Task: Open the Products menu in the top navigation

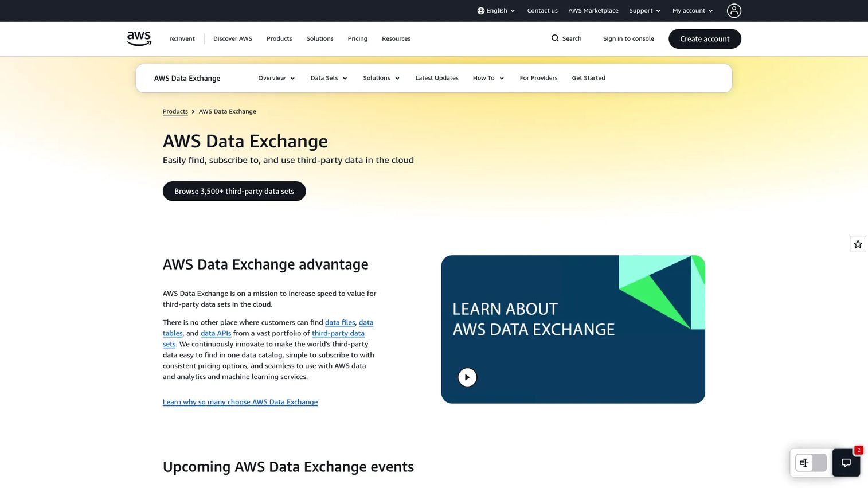Action: point(279,38)
